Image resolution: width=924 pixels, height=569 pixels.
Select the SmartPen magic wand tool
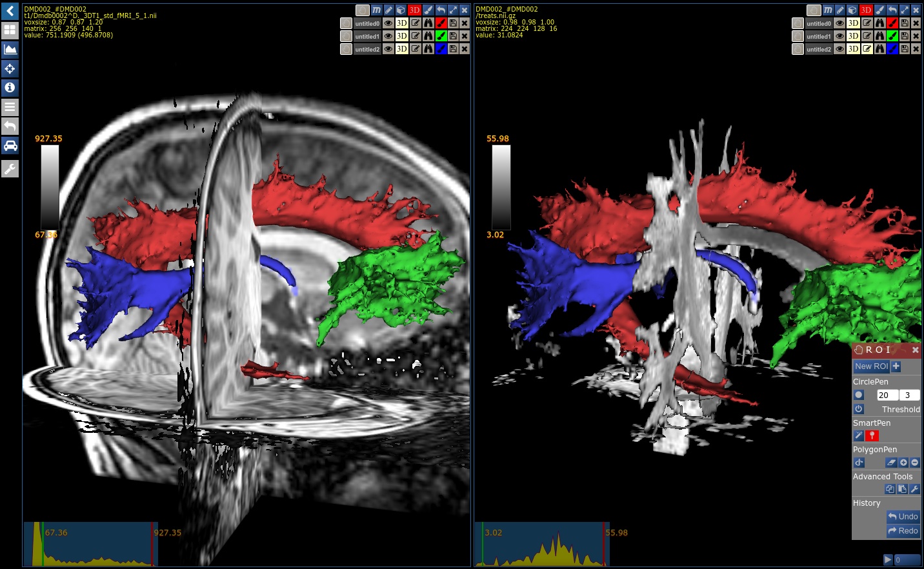pyautogui.click(x=859, y=436)
